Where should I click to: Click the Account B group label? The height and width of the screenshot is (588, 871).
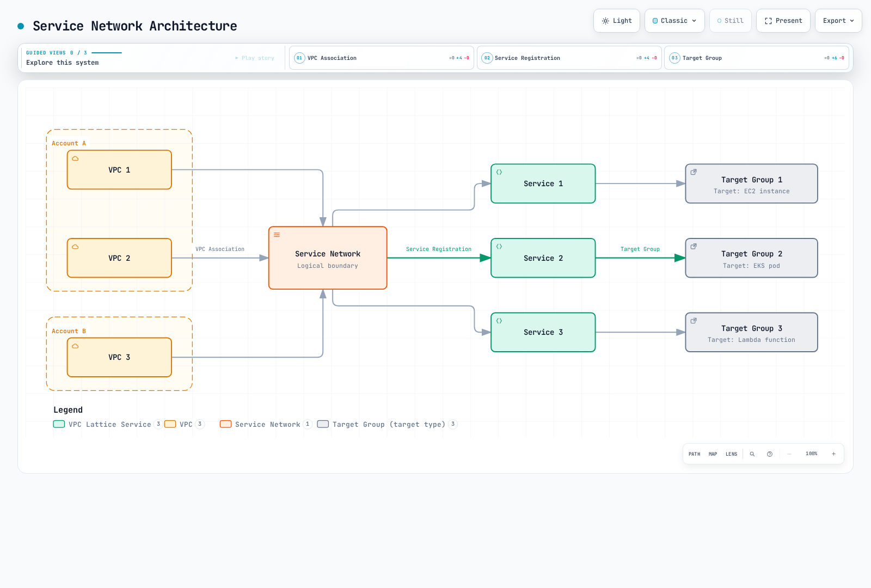coord(69,331)
